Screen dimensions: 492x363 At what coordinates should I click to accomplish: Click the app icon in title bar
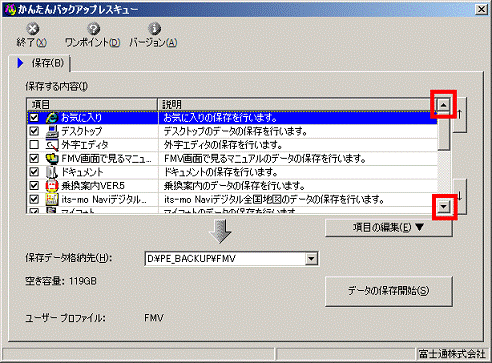pyautogui.click(x=10, y=9)
